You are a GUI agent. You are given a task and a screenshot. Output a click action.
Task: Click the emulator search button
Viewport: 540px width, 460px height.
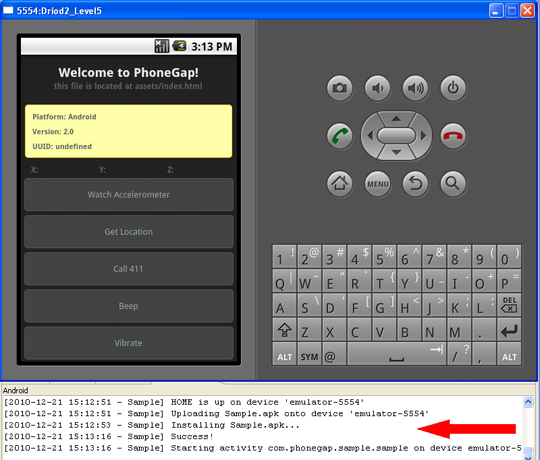tap(453, 184)
